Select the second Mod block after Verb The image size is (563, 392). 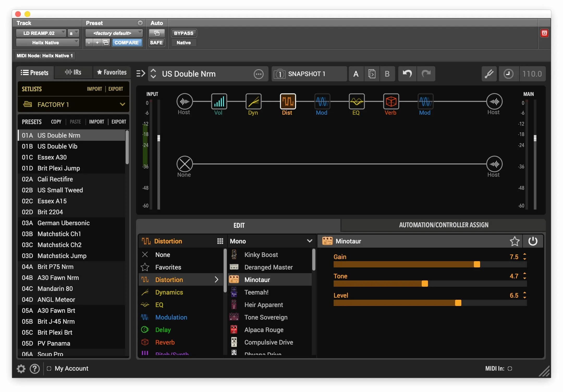pyautogui.click(x=425, y=101)
